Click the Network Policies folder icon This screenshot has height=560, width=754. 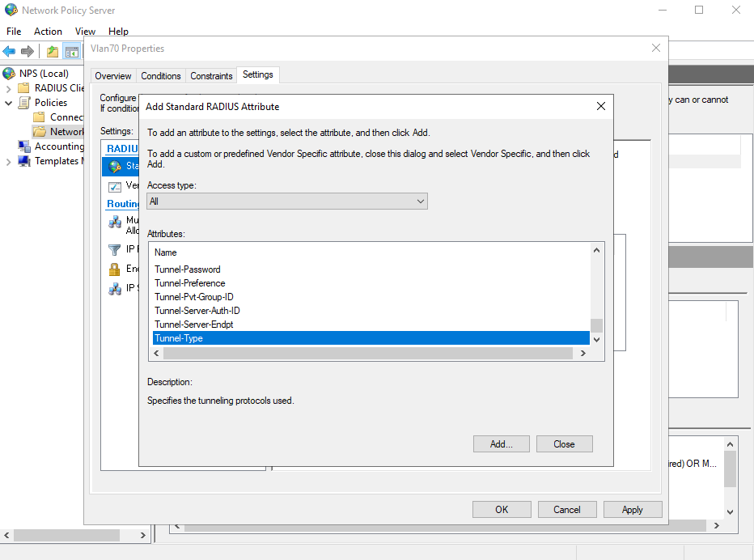(40, 131)
